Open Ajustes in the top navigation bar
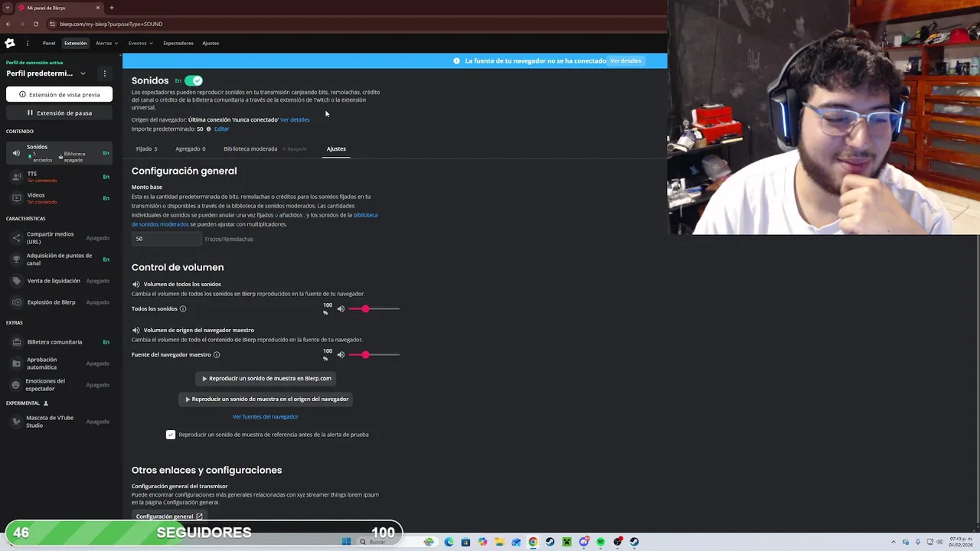This screenshot has width=980, height=551. 211,43
